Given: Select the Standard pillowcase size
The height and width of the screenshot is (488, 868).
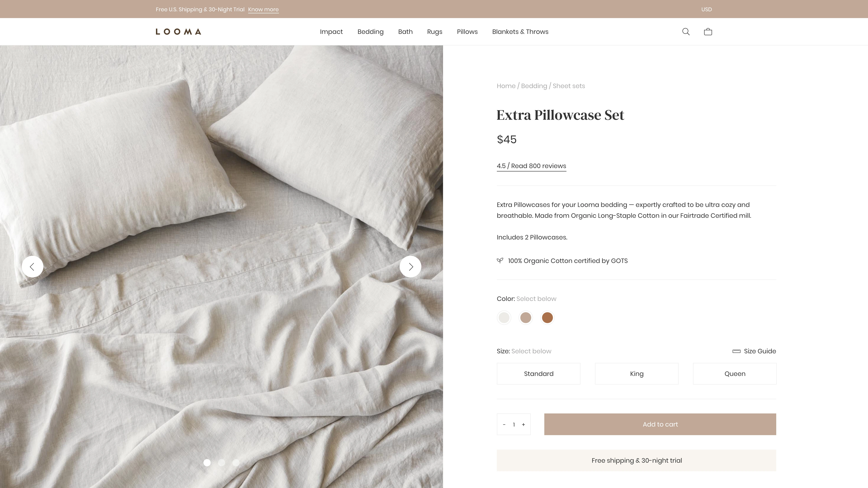Looking at the screenshot, I should 538,374.
